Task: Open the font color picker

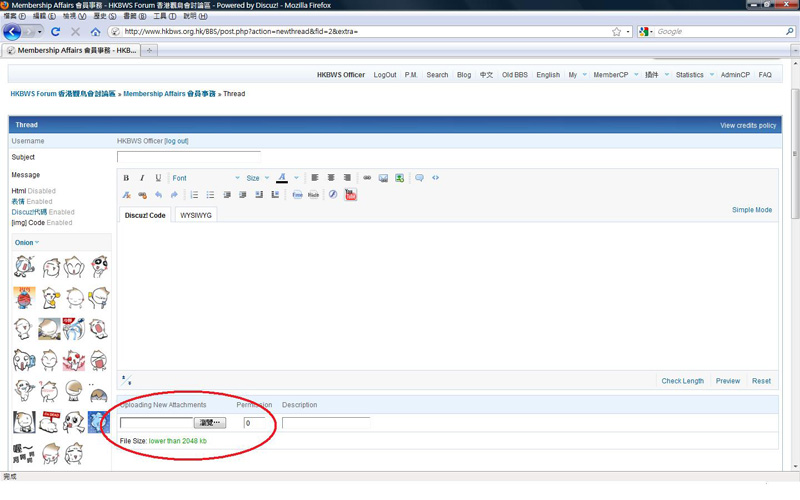Action: coord(283,178)
